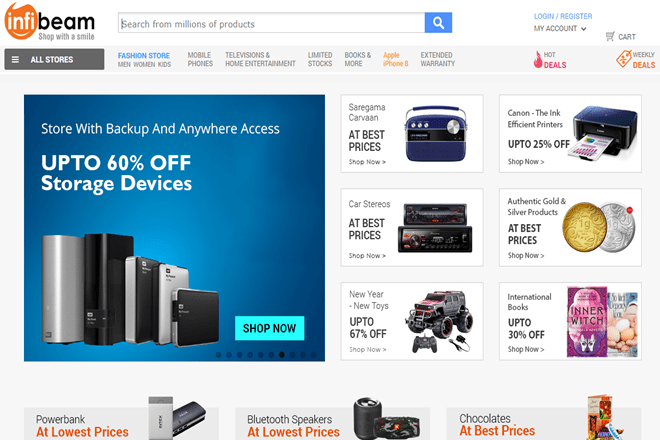
Task: Click the blue search magnifier button
Action: pyautogui.click(x=438, y=23)
